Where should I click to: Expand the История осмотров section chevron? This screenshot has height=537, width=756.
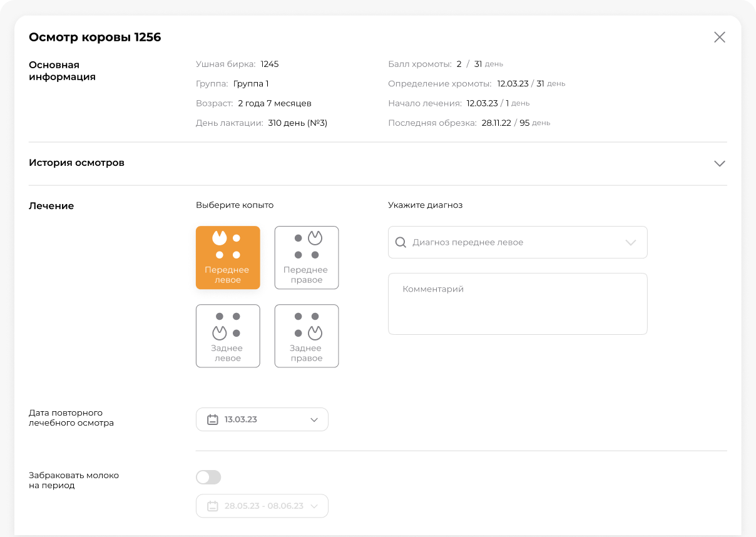click(x=720, y=163)
